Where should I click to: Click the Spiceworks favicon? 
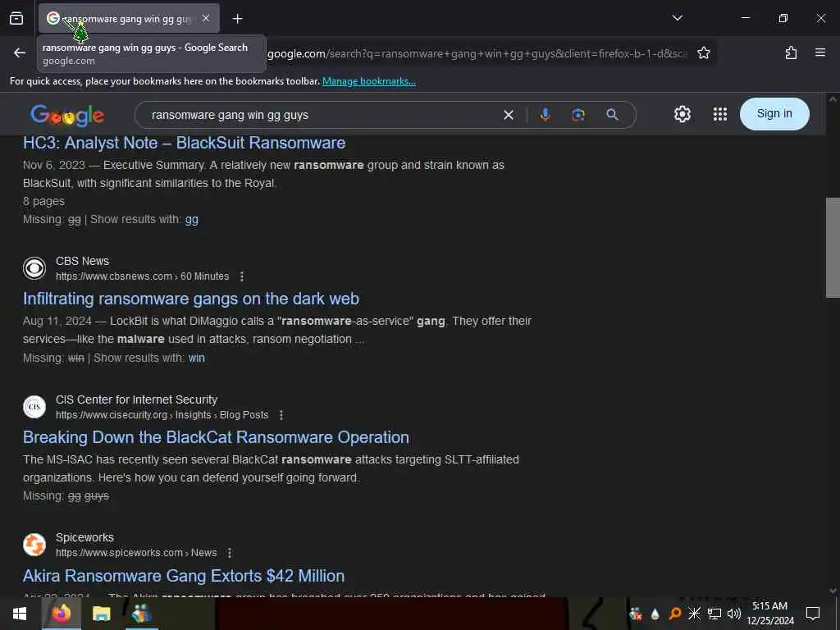(34, 545)
